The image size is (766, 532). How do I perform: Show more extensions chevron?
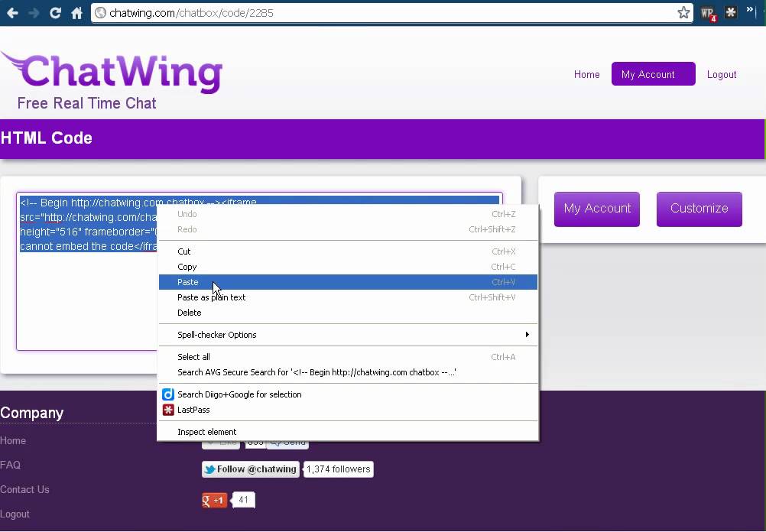(751, 10)
